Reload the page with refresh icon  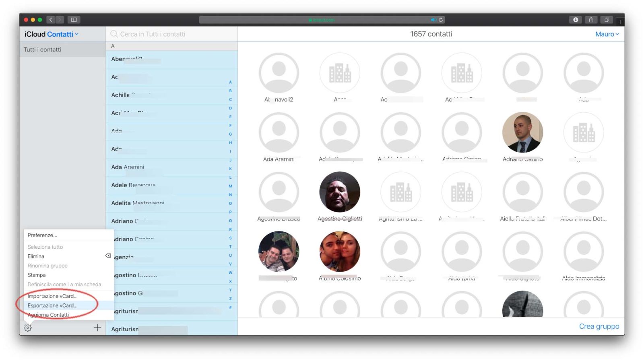tap(441, 20)
